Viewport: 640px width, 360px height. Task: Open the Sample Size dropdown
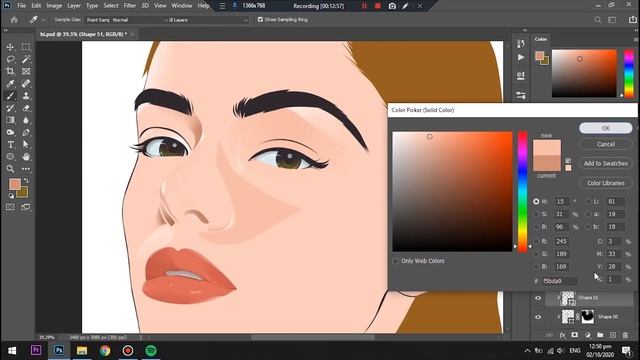[x=126, y=20]
